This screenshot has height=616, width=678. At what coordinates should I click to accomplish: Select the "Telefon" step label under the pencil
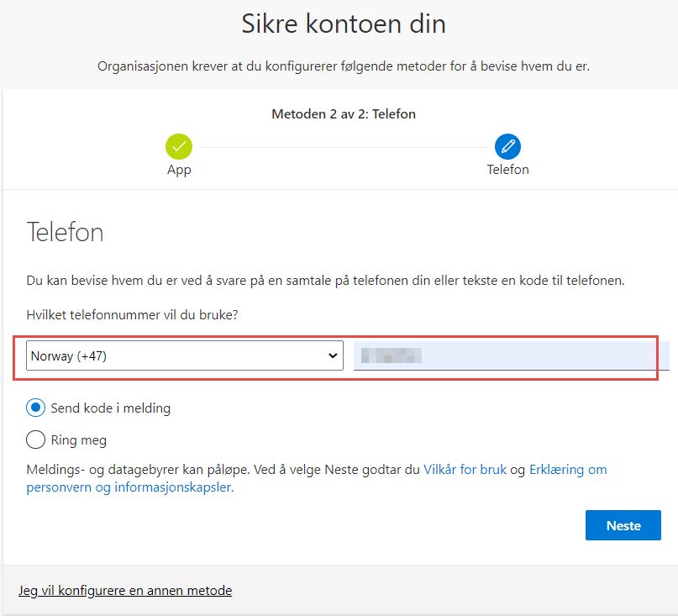coord(507,170)
